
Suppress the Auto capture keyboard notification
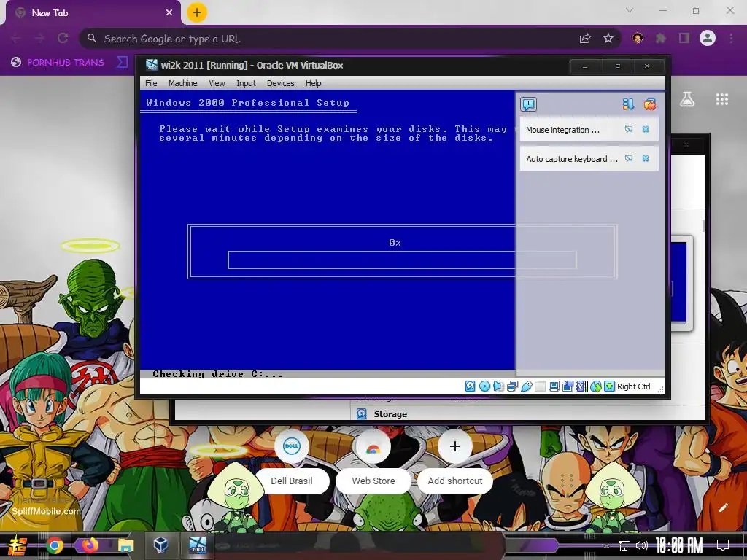[629, 158]
